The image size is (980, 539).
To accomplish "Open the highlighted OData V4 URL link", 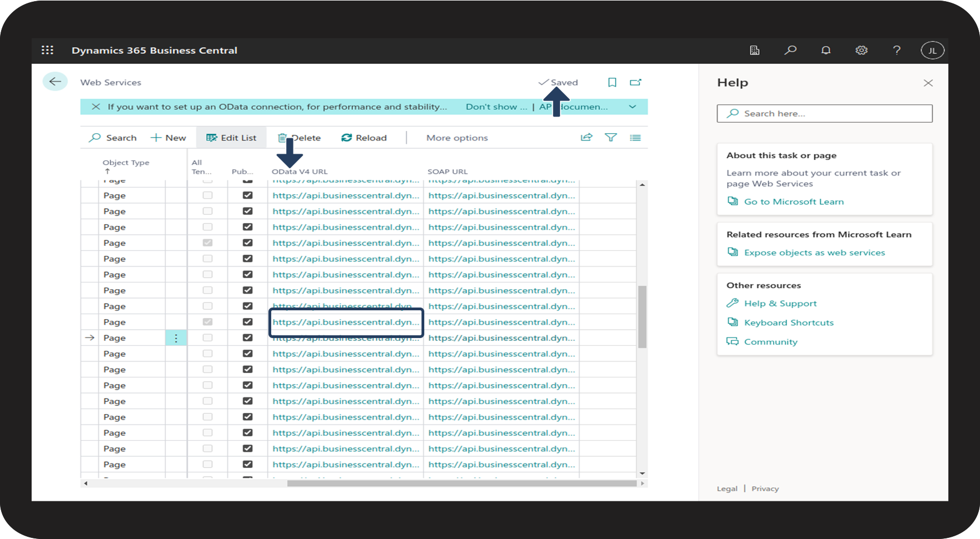I will point(345,322).
